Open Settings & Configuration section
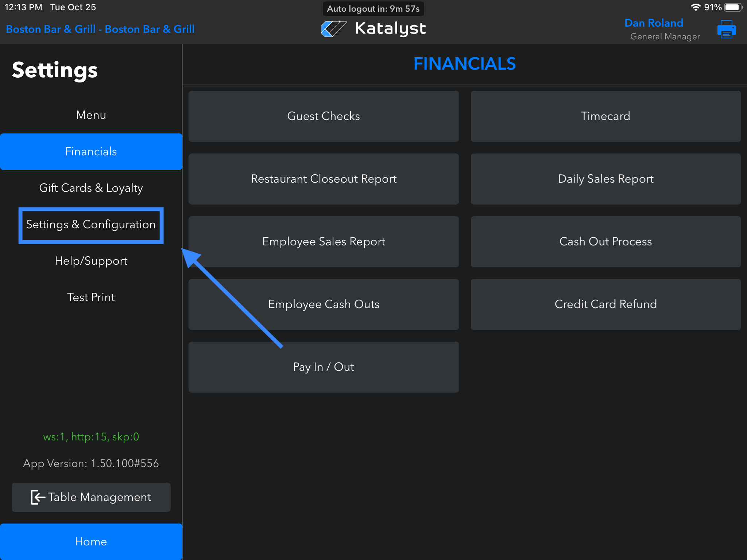The image size is (747, 560). pyautogui.click(x=91, y=225)
